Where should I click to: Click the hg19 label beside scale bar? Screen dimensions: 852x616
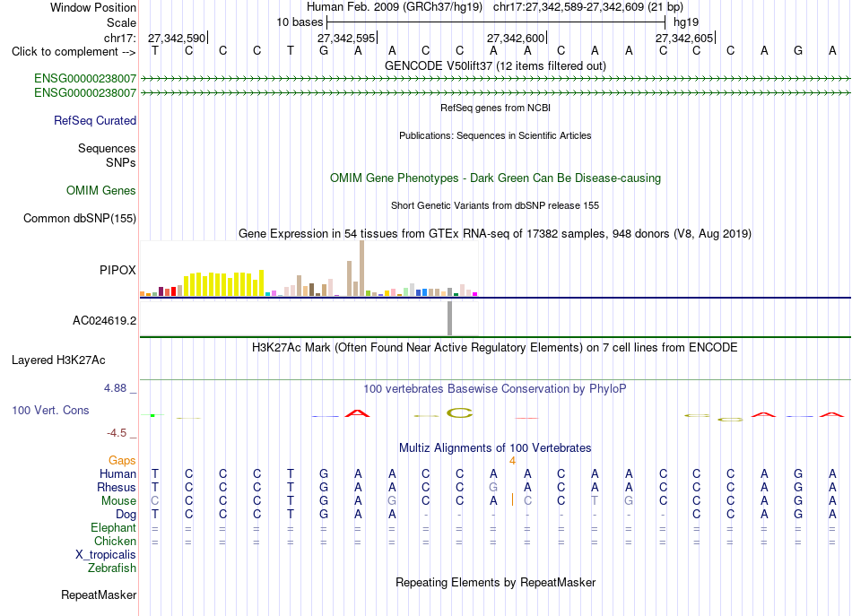click(x=686, y=22)
